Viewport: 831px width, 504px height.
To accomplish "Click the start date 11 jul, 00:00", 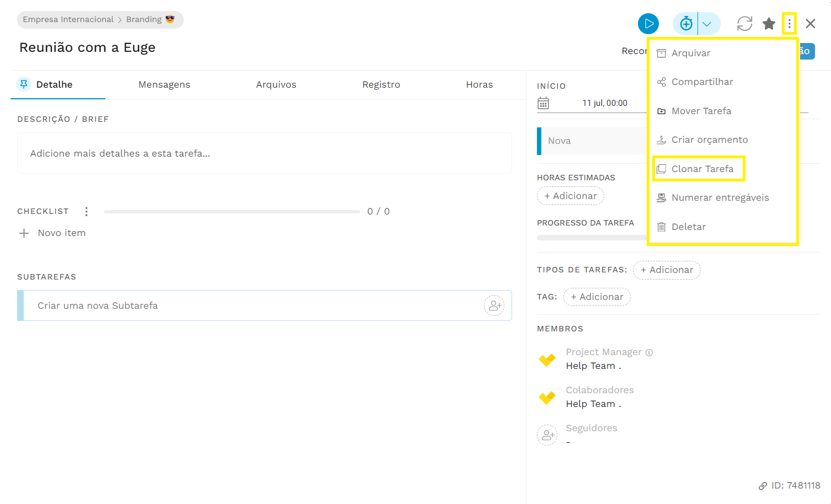I will [605, 103].
